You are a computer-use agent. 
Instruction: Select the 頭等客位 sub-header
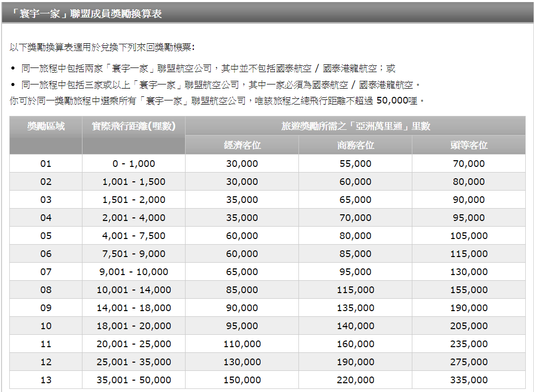tap(469, 145)
